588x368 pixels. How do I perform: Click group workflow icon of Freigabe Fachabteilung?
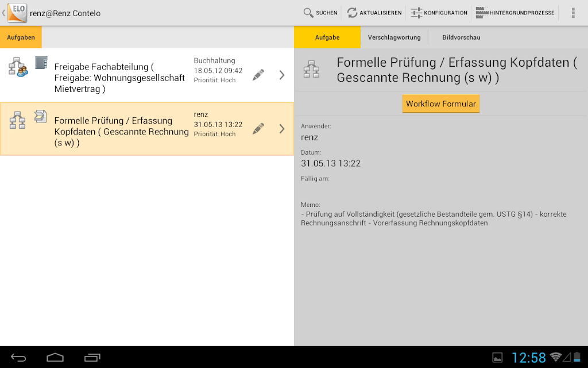pos(18,67)
